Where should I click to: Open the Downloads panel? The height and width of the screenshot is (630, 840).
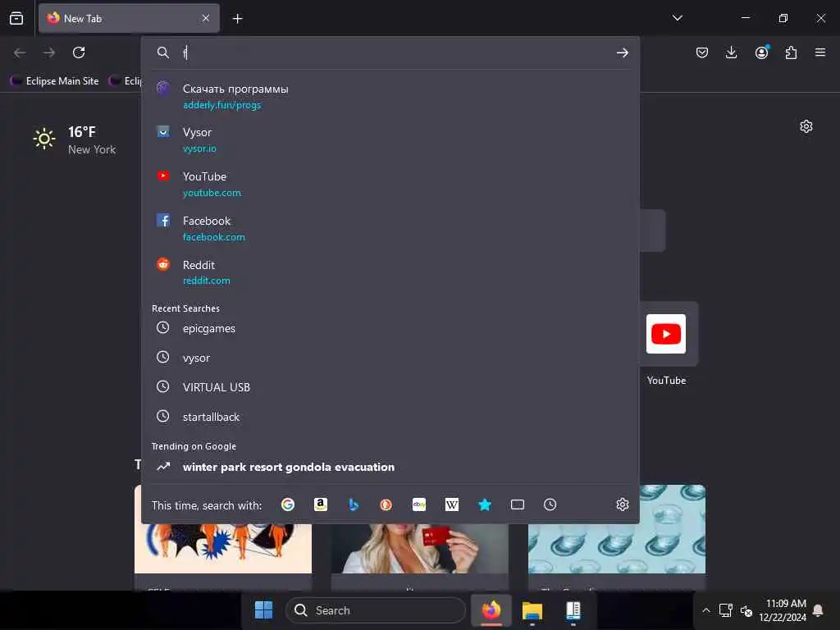(731, 52)
